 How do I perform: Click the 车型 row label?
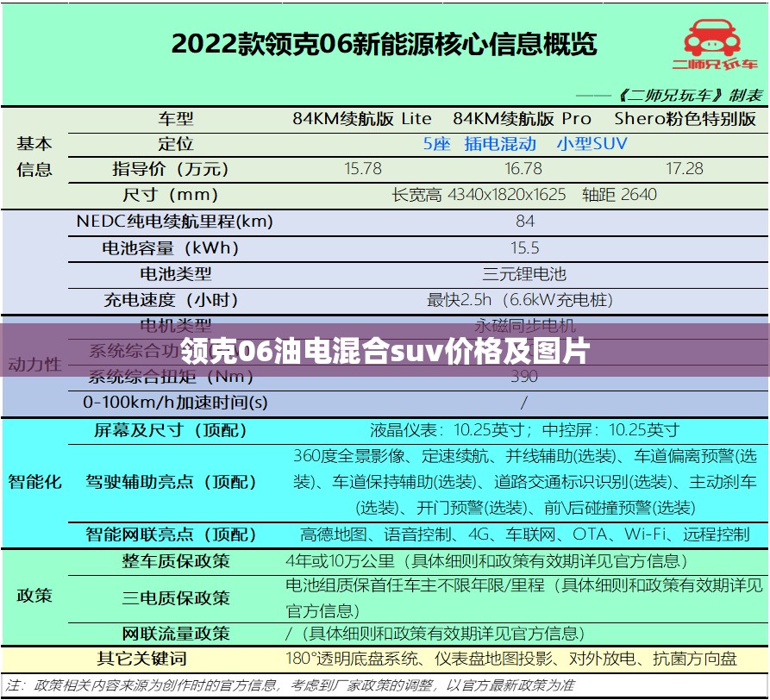175,119
